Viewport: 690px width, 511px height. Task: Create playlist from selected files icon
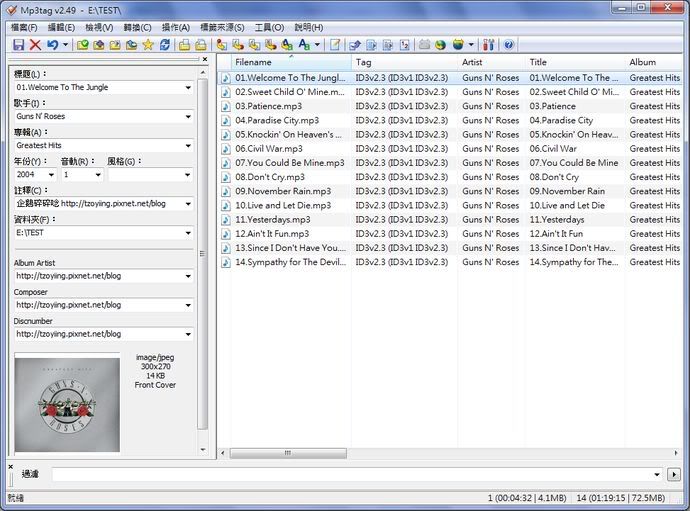coord(201,44)
